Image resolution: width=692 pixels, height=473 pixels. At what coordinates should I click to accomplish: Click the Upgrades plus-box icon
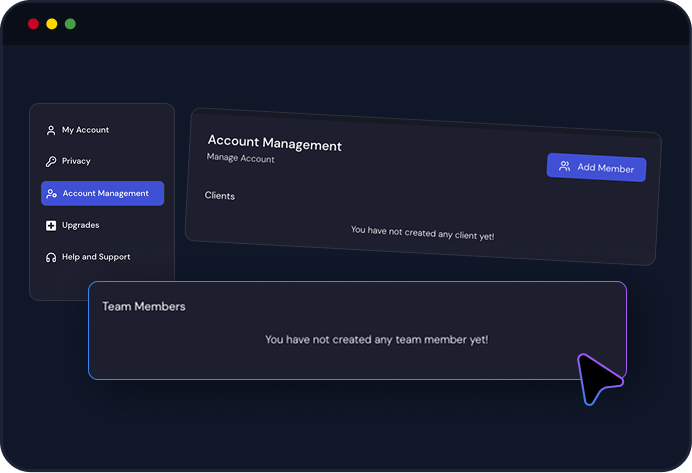tap(51, 225)
